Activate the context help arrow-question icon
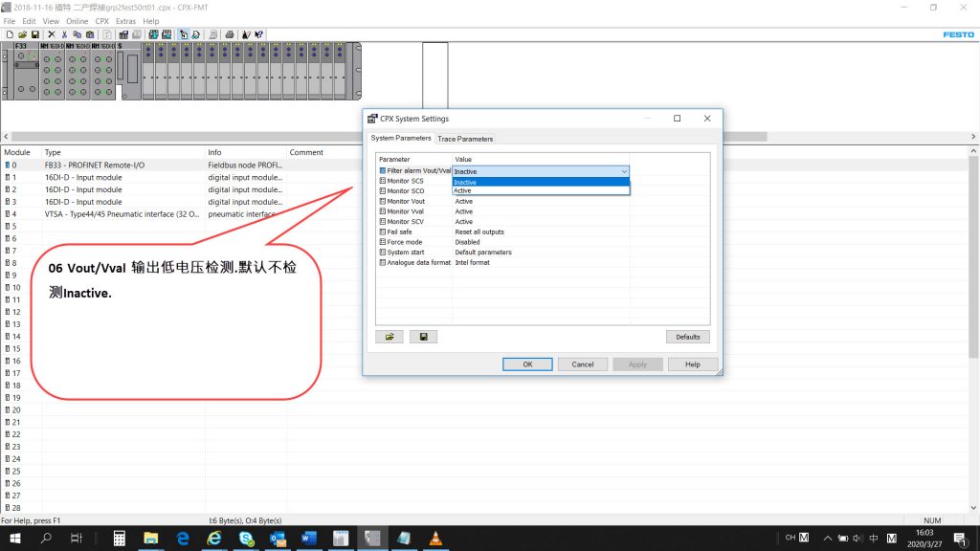980x551 pixels. (x=258, y=34)
